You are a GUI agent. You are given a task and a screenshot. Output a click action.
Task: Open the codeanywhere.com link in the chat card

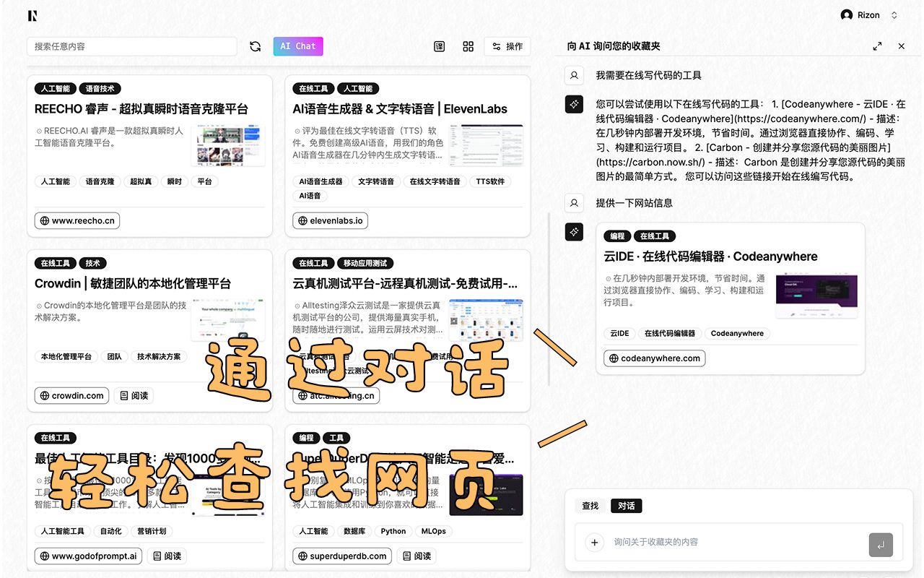tap(653, 358)
